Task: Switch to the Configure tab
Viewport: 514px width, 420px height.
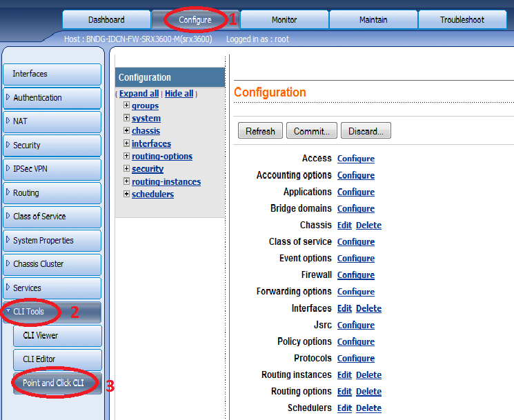Action: click(195, 20)
